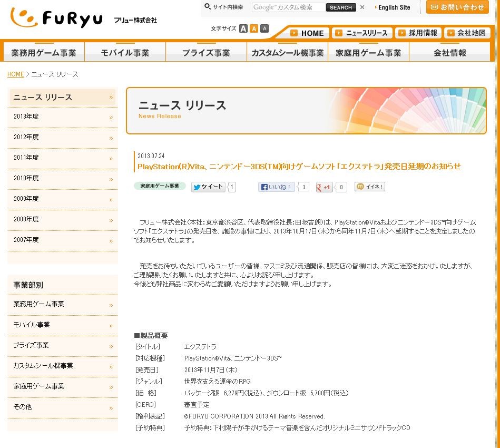Click the site search magnifier icon
This screenshot has width=500, height=448.
[x=207, y=6]
